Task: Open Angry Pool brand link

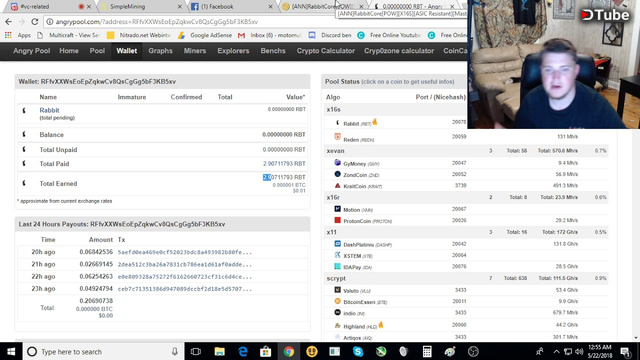Action: pos(31,51)
